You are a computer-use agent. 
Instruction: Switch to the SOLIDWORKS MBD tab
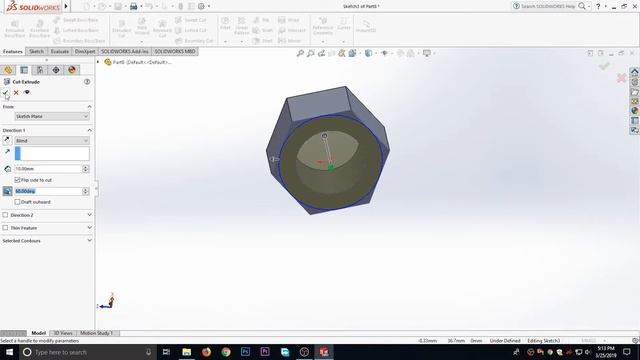175,51
